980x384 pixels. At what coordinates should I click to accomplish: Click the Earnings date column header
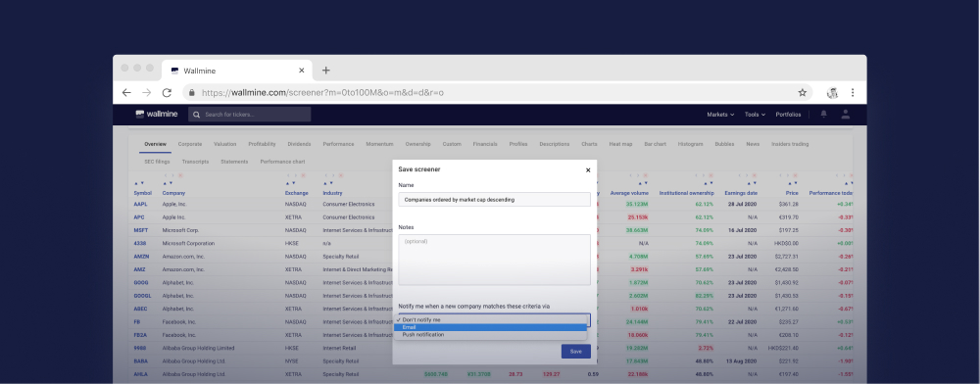click(741, 194)
